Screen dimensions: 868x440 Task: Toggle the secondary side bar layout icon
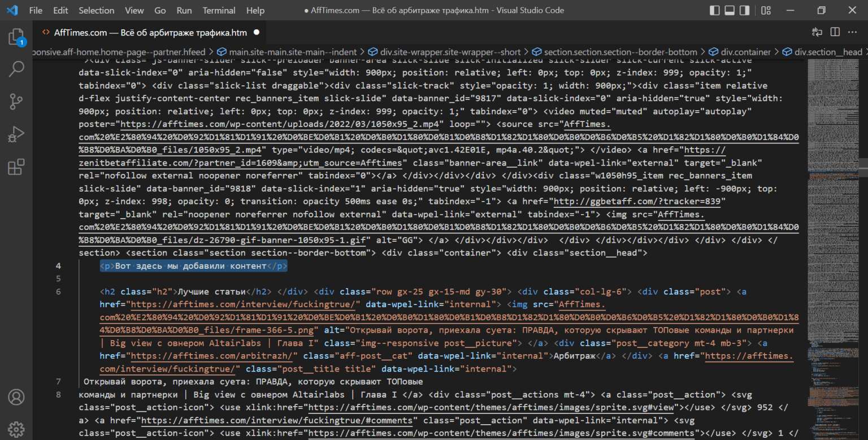745,10
